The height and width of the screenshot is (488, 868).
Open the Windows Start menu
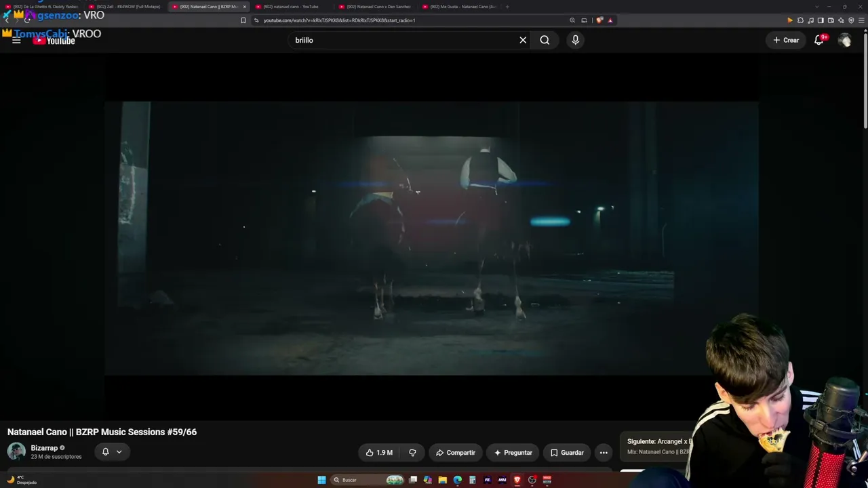point(321,480)
